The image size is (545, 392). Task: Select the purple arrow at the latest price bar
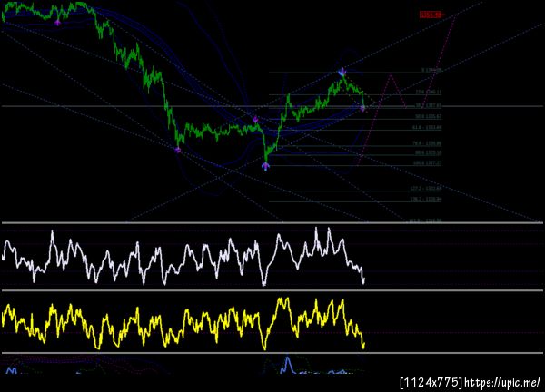362,109
